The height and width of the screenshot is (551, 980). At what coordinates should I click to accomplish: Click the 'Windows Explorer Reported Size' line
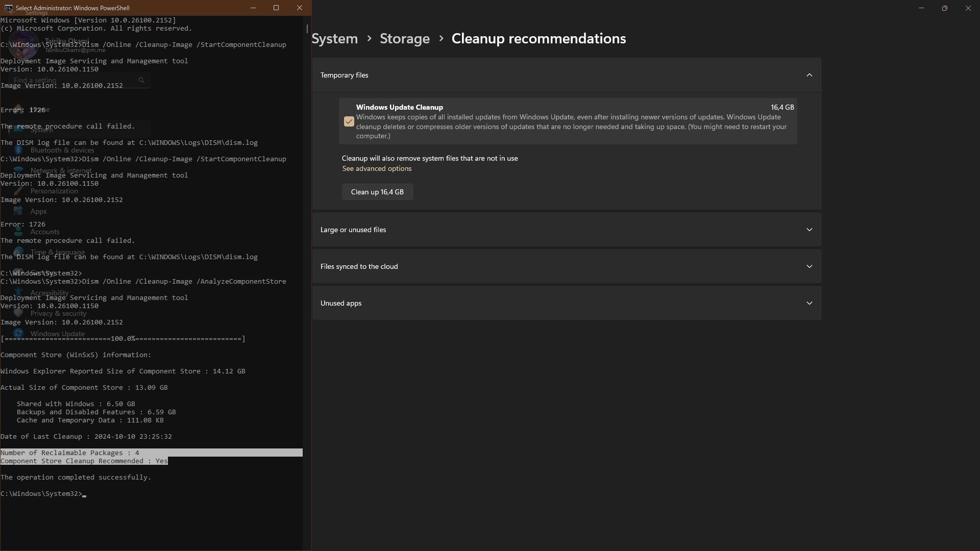click(123, 371)
